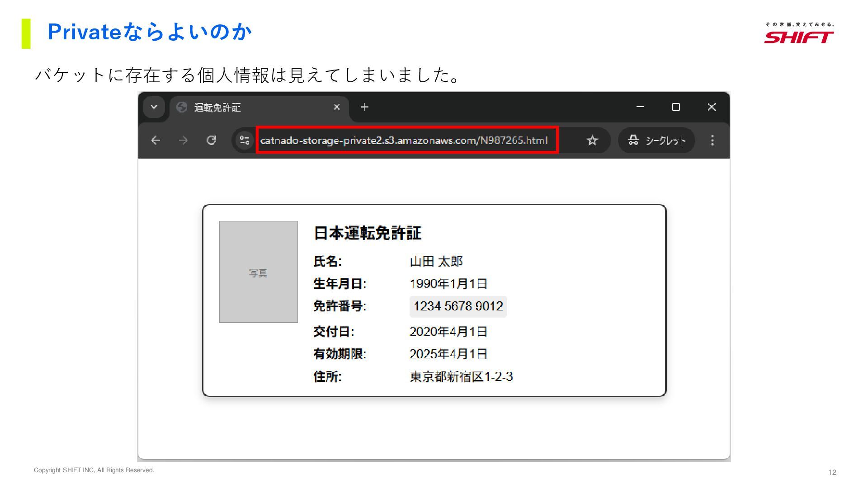This screenshot has width=868, height=488.
Task: Maximize the browser window
Action: 676,107
